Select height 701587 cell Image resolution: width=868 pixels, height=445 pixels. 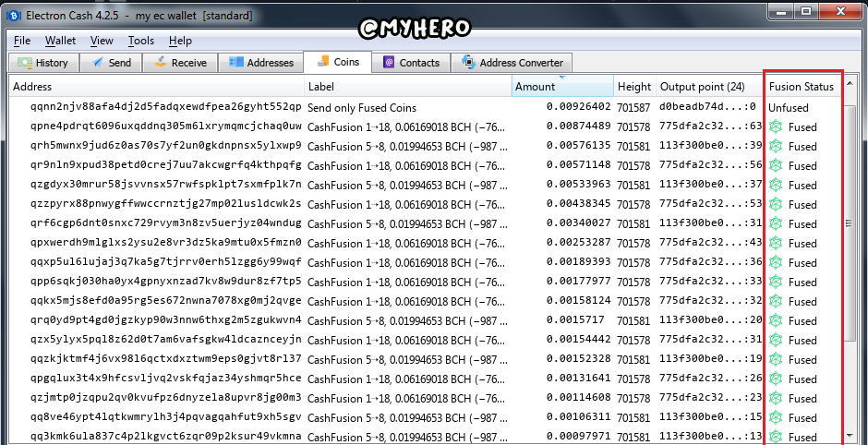(x=633, y=108)
